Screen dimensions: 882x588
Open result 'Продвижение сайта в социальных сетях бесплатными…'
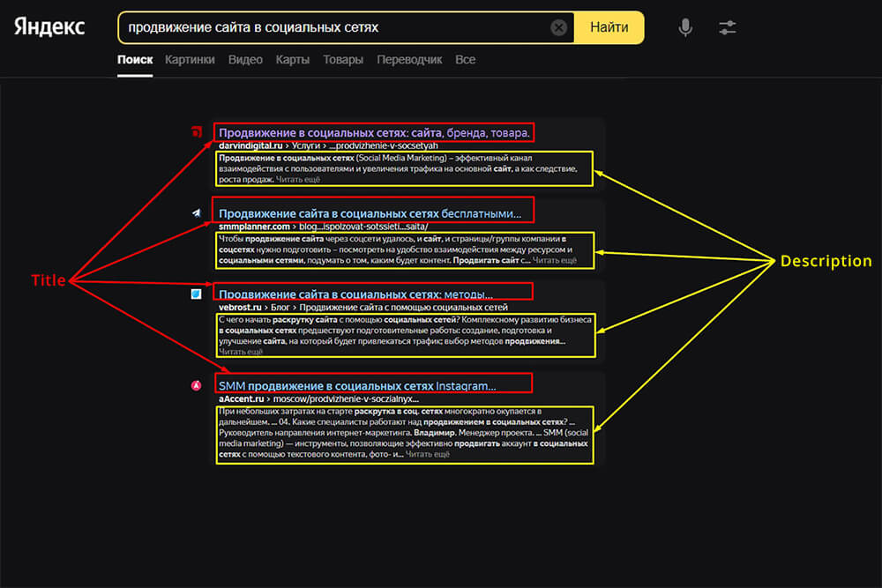[x=370, y=213]
